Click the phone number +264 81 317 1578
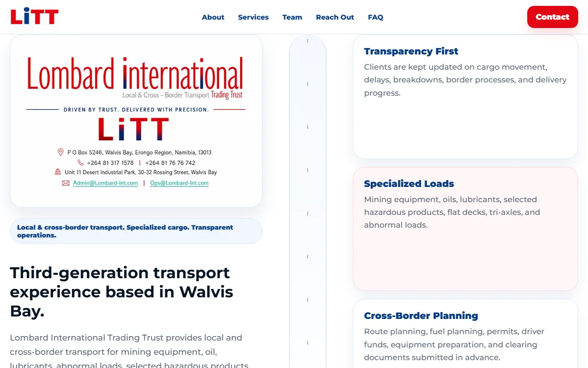The image size is (588, 368). coord(110,163)
